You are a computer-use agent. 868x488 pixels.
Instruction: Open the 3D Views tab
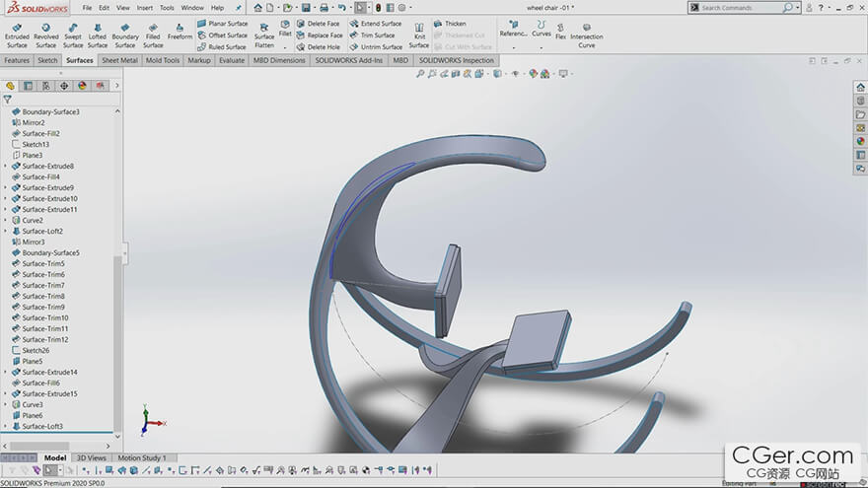(x=92, y=457)
